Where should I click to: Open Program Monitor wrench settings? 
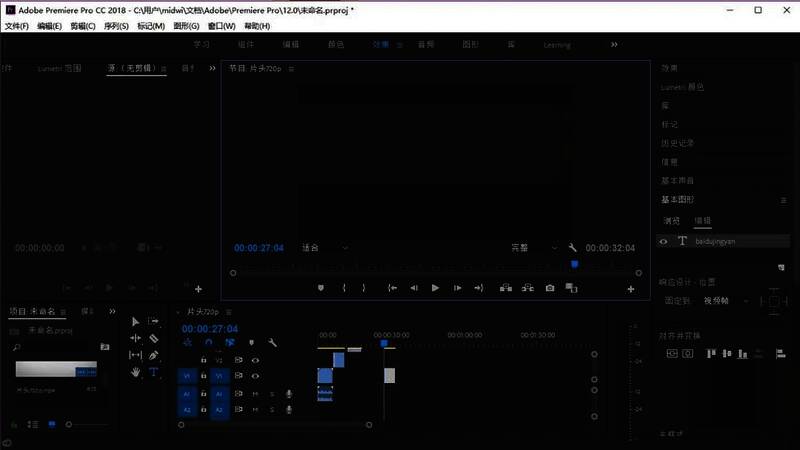point(573,248)
